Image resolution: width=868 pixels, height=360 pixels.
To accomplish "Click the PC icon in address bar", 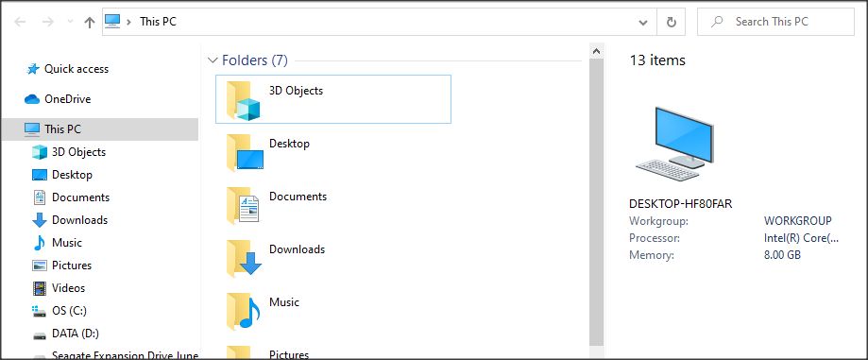I will (112, 22).
